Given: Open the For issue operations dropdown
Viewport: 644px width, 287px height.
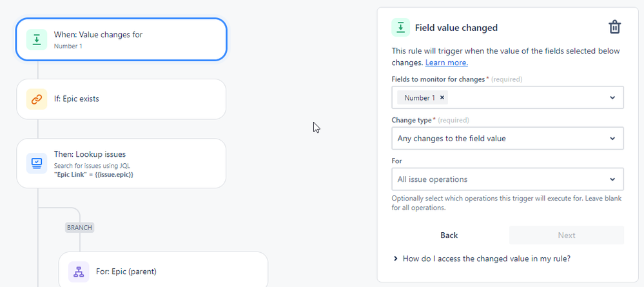Looking at the screenshot, I should 507,179.
